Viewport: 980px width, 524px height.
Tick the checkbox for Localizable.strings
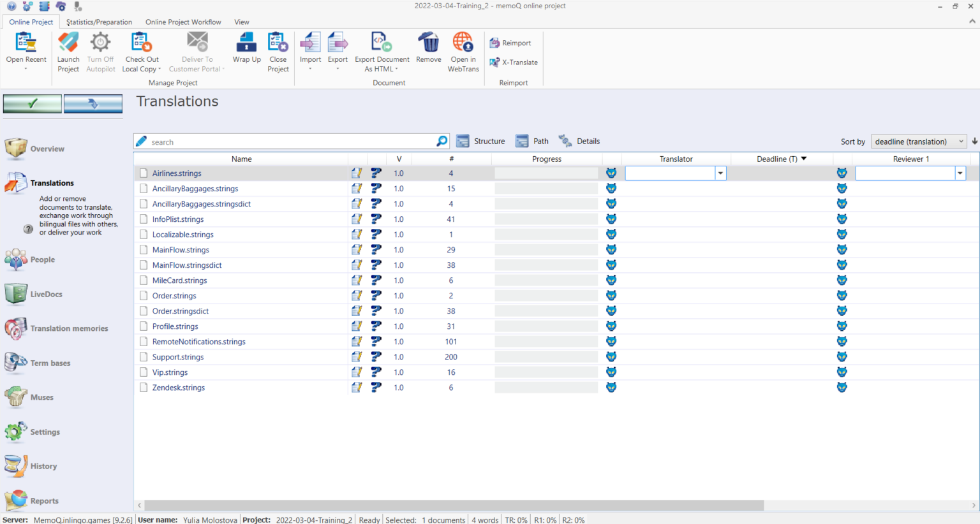point(144,234)
